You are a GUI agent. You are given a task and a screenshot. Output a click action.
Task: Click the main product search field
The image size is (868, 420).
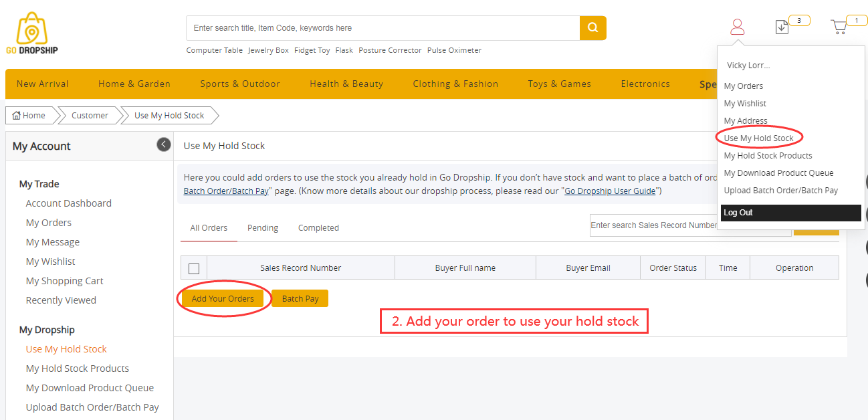pos(383,28)
